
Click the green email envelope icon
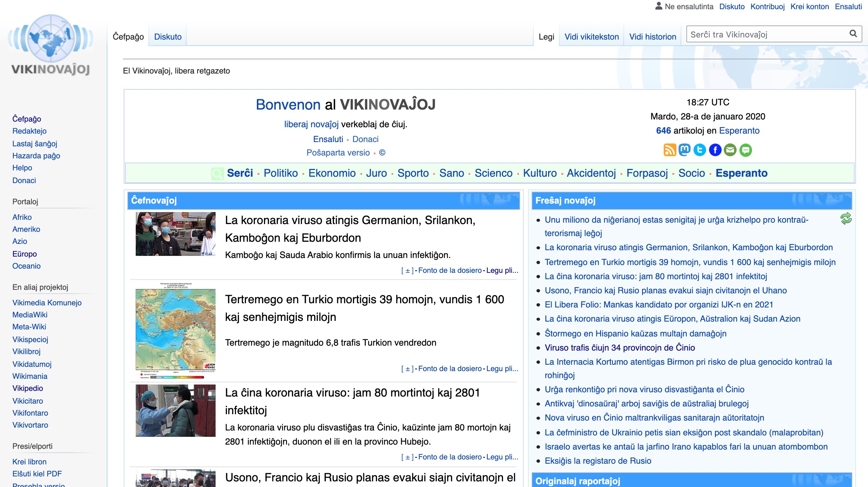click(x=730, y=150)
